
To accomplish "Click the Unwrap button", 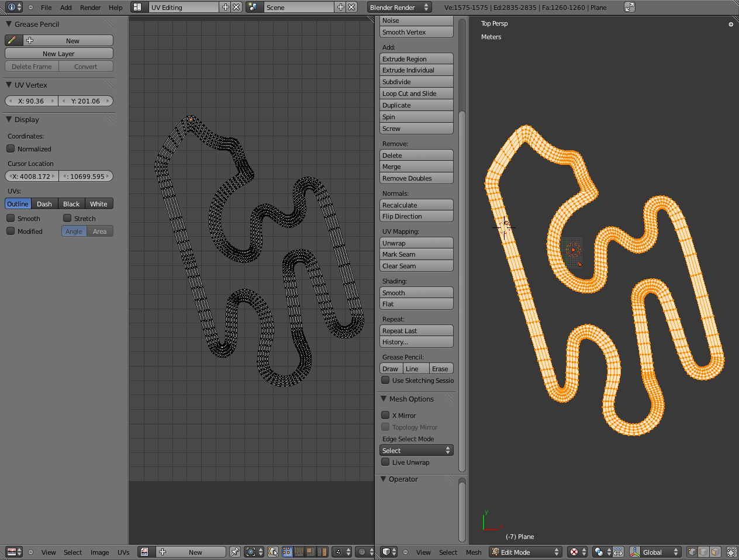I will pyautogui.click(x=416, y=243).
